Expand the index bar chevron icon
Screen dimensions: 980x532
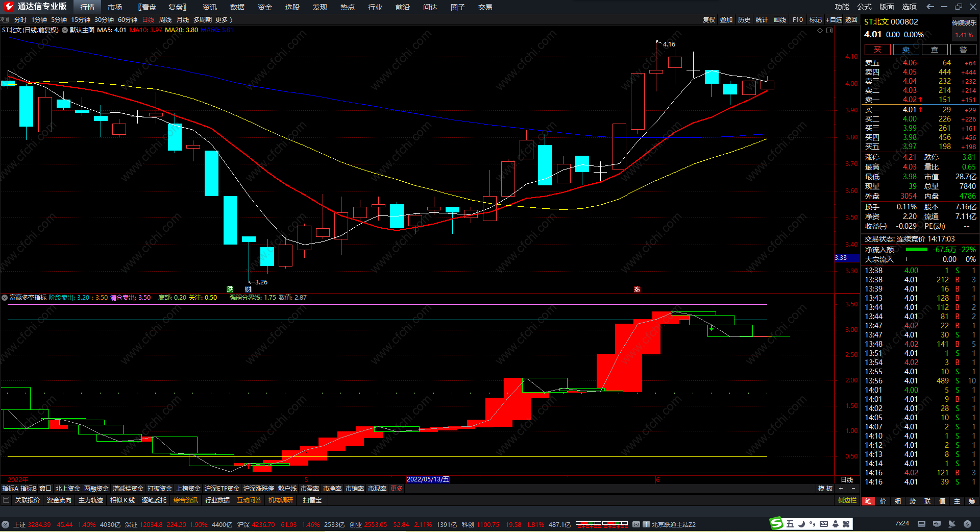5,524
